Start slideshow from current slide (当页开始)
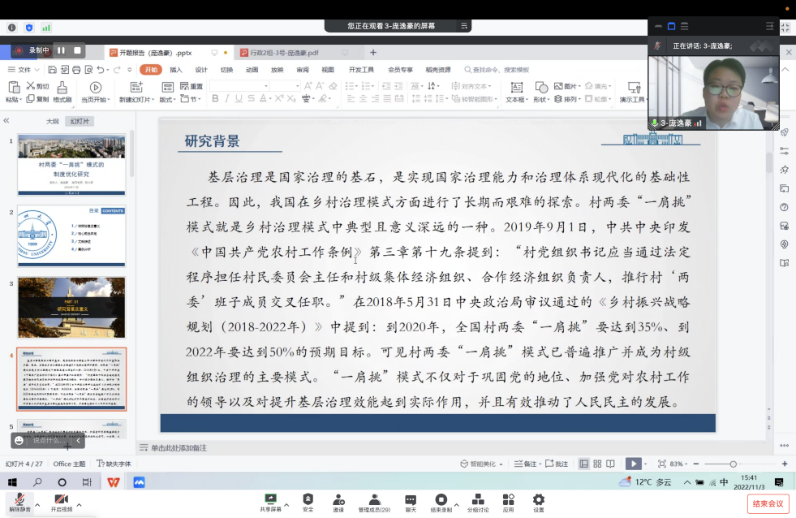Viewport: 796px width, 518px height. click(95, 93)
